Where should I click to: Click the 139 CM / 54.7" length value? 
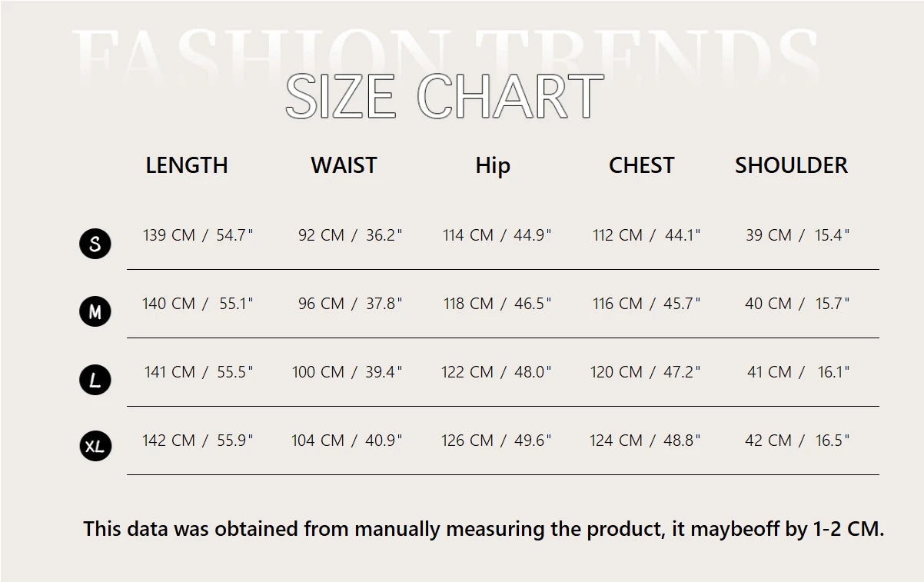pyautogui.click(x=198, y=235)
